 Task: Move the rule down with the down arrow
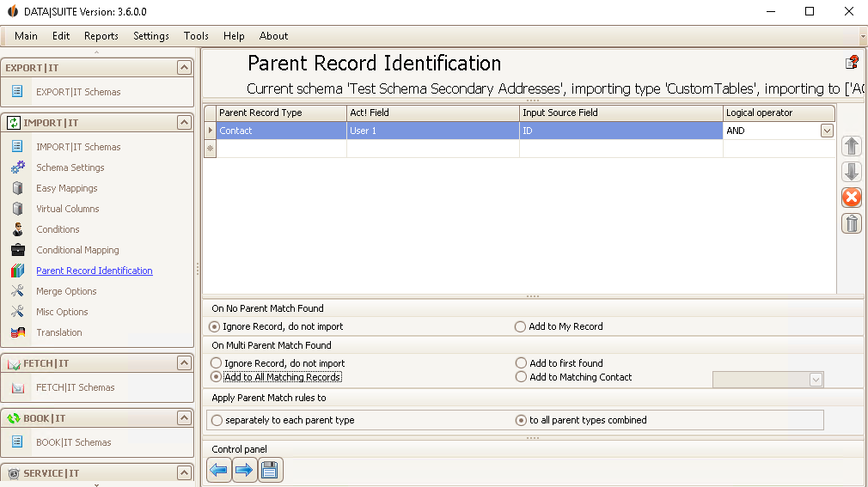(x=852, y=172)
